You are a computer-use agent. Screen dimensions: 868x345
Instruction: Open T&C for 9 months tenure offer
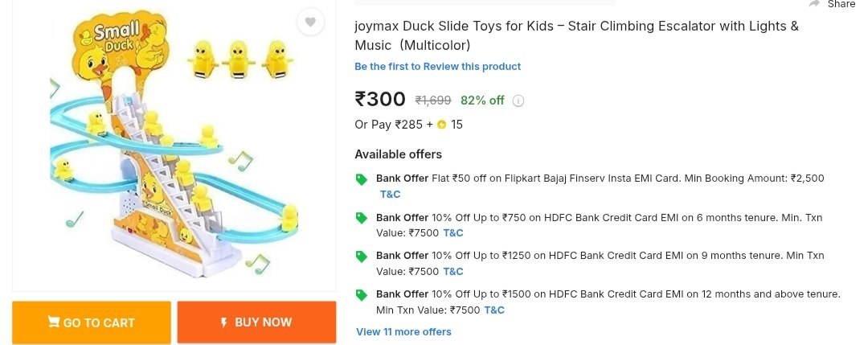coord(453,272)
